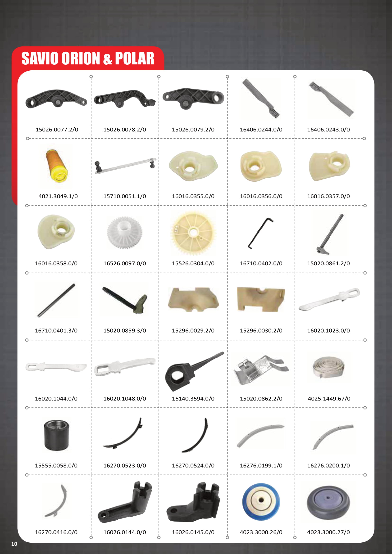This screenshot has height=554, width=392.
Task: Click the grey curved strip 16276.0199.1/0
Action: pos(261,436)
